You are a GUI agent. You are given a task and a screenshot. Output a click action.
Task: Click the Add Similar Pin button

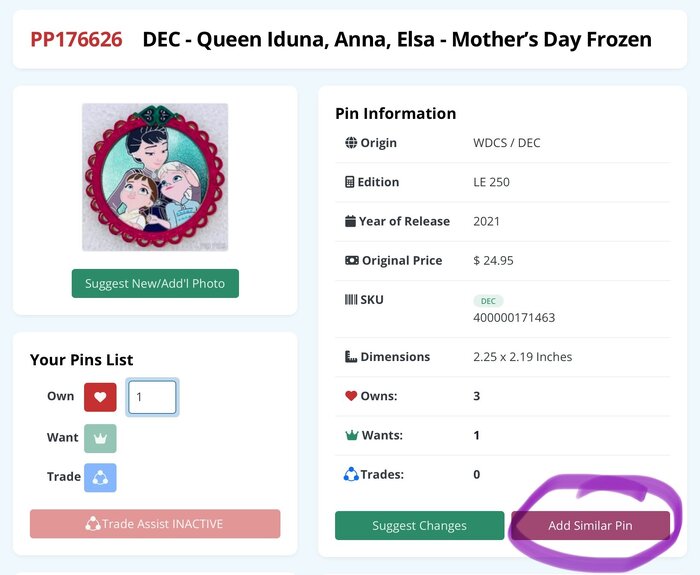590,525
